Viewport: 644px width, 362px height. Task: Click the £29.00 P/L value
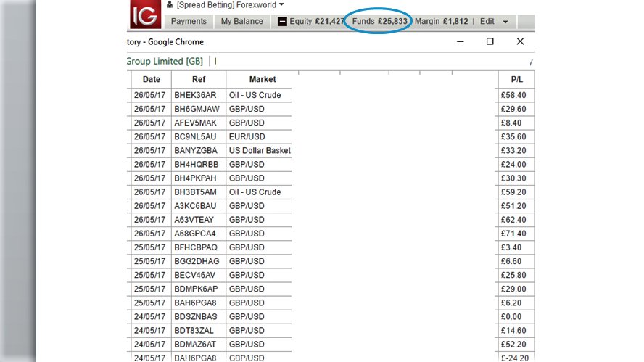pyautogui.click(x=513, y=289)
